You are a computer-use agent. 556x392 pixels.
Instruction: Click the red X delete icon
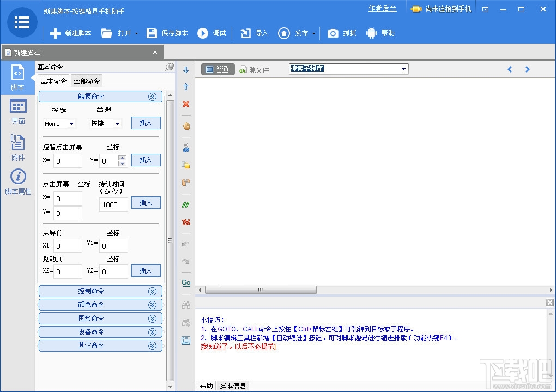click(x=186, y=104)
